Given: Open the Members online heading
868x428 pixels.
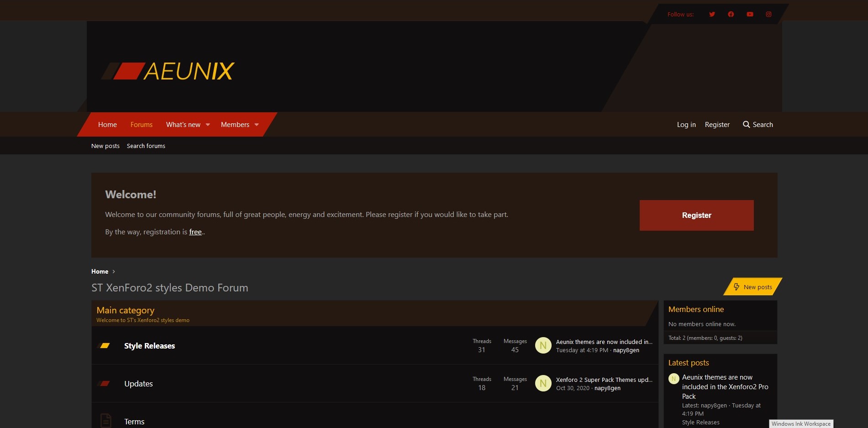Looking at the screenshot, I should pos(696,309).
